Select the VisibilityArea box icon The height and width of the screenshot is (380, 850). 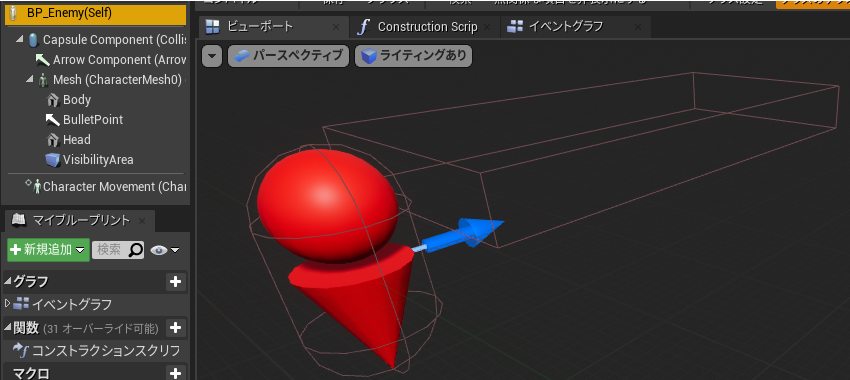53,160
